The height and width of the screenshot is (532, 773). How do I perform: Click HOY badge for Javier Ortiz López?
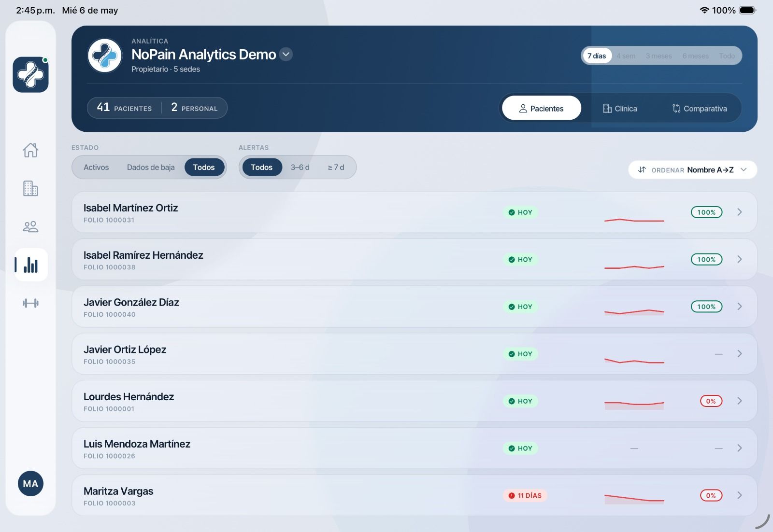point(520,354)
